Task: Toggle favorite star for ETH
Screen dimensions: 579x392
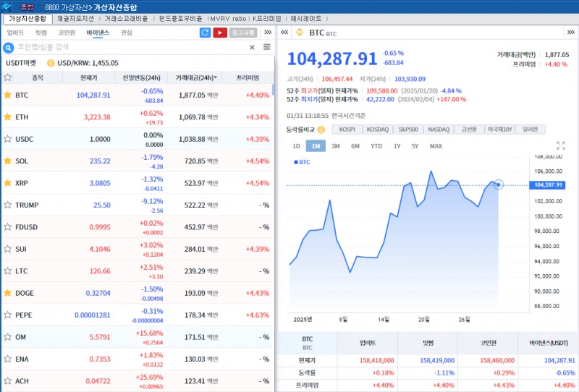Action: click(x=7, y=117)
